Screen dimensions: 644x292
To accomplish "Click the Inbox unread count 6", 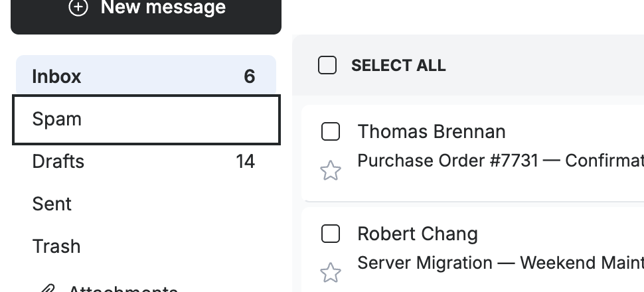I will click(x=250, y=76).
